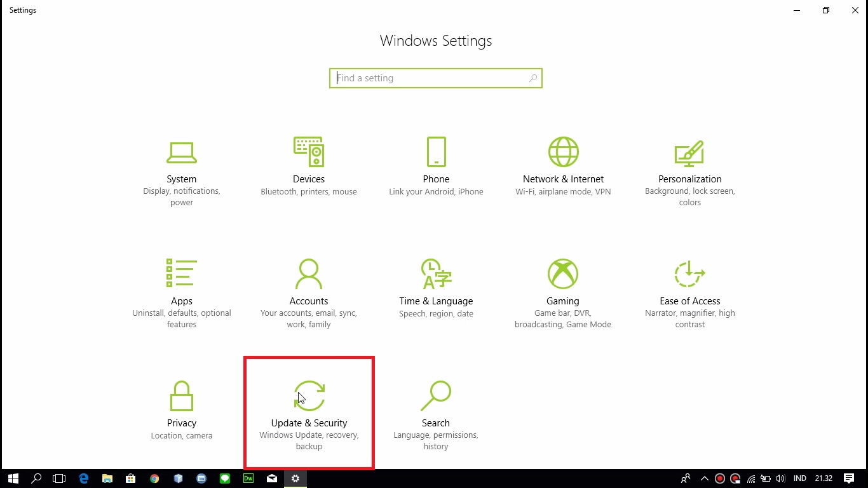868x488 pixels.
Task: Click the Phone settings icon
Action: click(436, 152)
